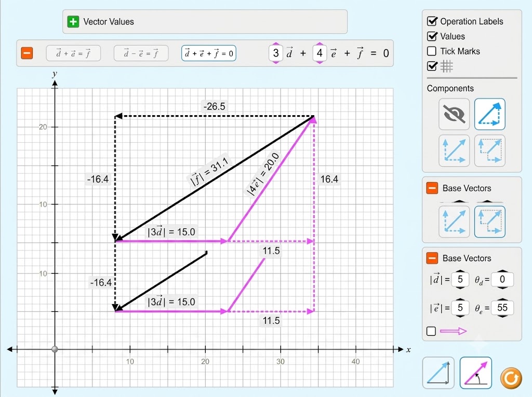Switch to Cartesian coordinate snap mode
The image size is (532, 397).
(x=438, y=373)
